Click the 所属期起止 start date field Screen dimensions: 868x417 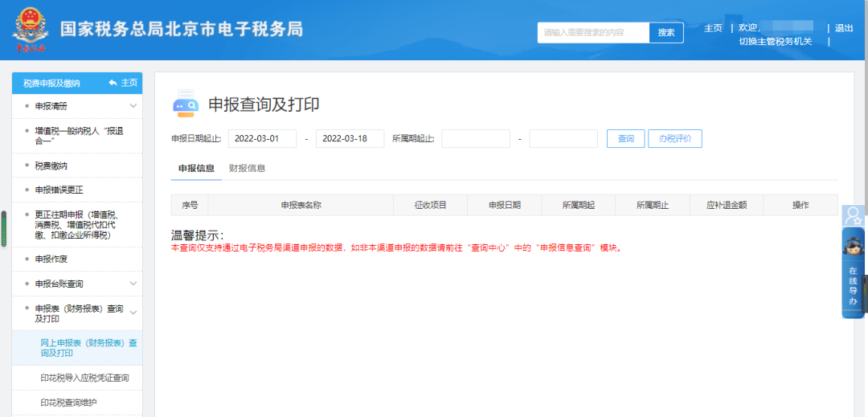point(476,139)
